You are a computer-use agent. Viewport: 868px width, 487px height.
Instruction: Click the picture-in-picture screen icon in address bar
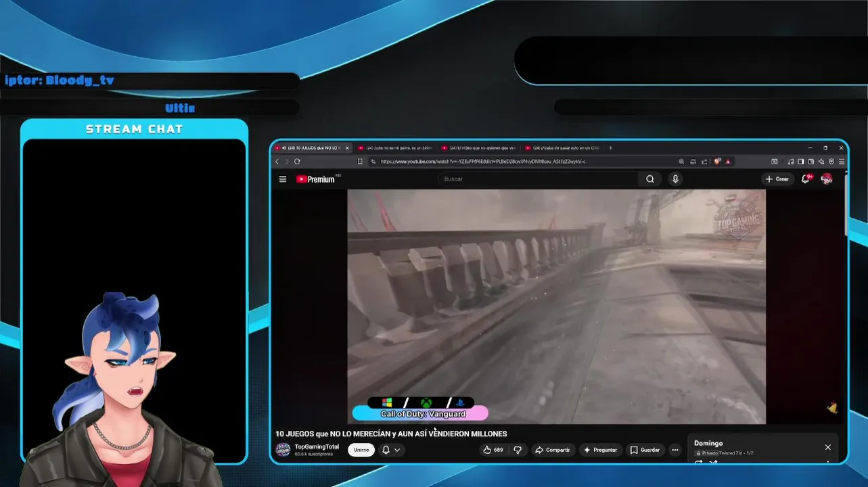[x=693, y=162]
